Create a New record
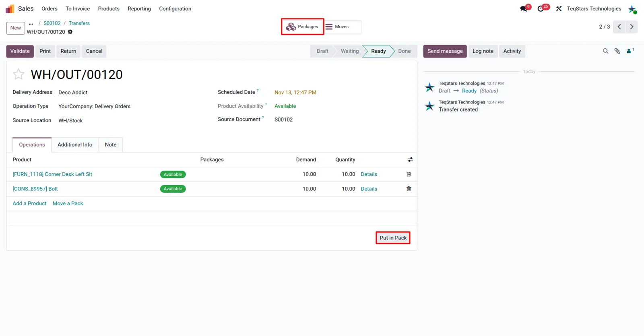This screenshot has height=336, width=644. [16, 28]
